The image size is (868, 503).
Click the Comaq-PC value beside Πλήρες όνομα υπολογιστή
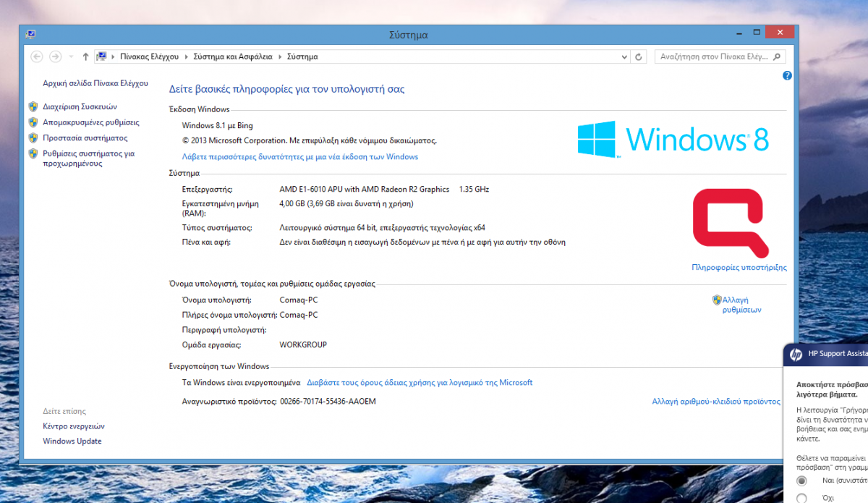299,315
